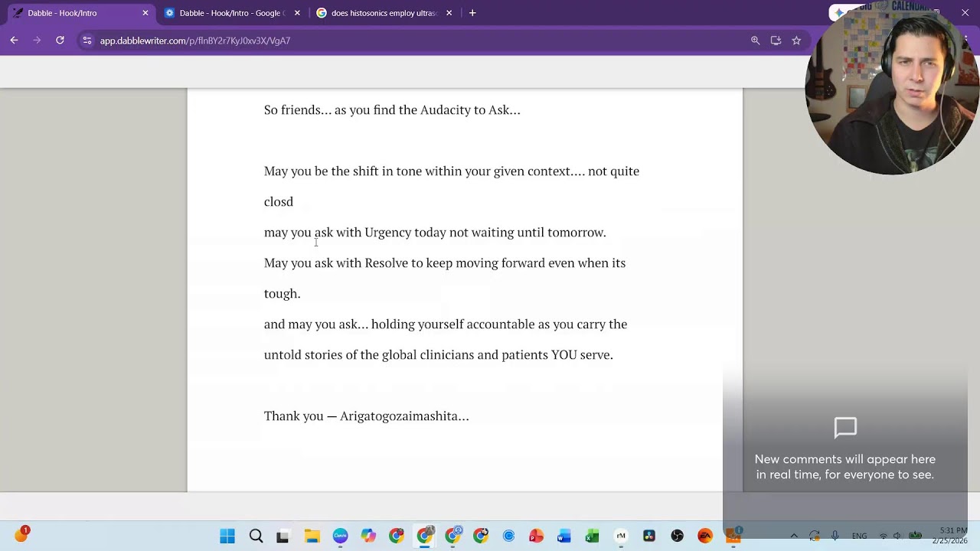Switch to the 'does histosonics employ' search tab
Image resolution: width=980 pixels, height=551 pixels.
pos(384,13)
